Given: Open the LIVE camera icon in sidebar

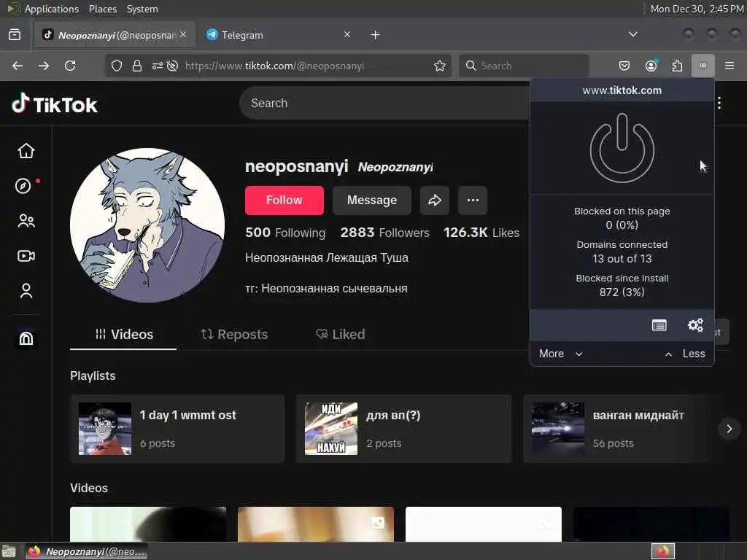Looking at the screenshot, I should tap(26, 256).
